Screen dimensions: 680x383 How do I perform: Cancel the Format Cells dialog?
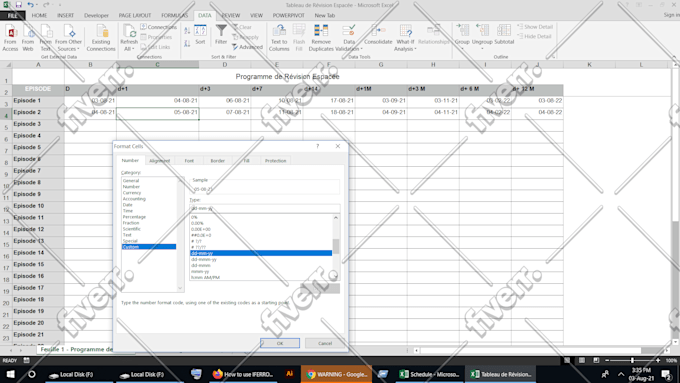pyautogui.click(x=325, y=343)
